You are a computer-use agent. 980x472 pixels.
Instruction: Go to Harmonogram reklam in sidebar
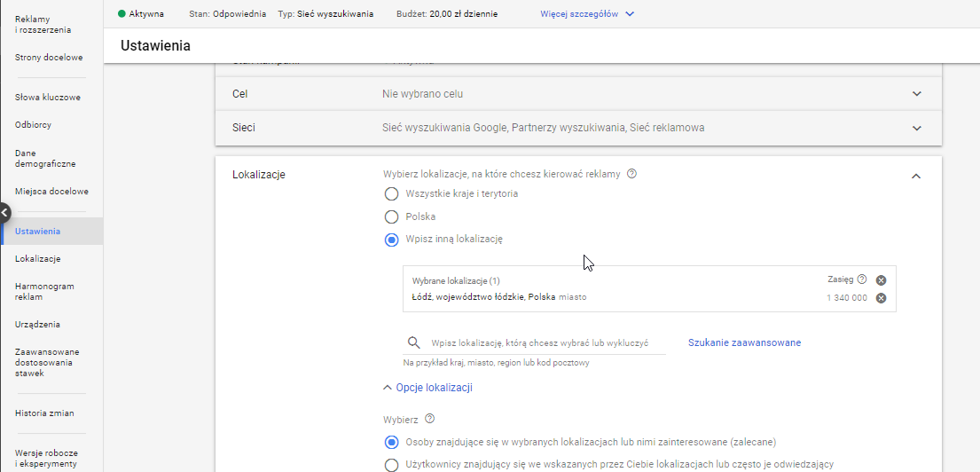44,292
